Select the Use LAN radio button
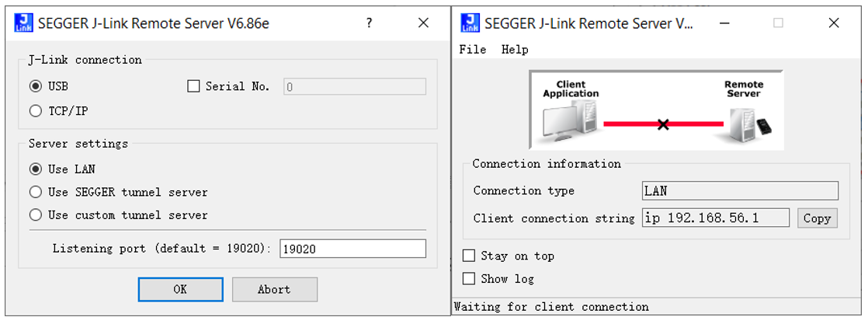 pos(36,169)
